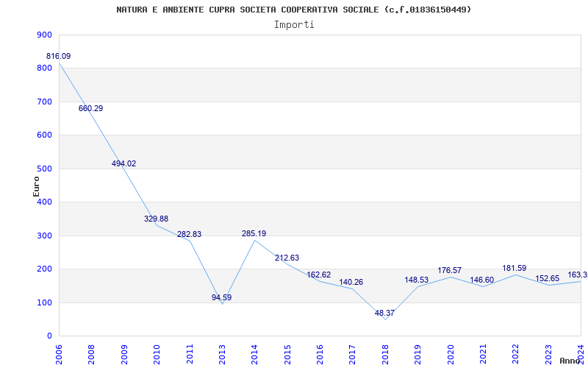Click the 2011 year label
Screen dimensions: 588x368
190,354
